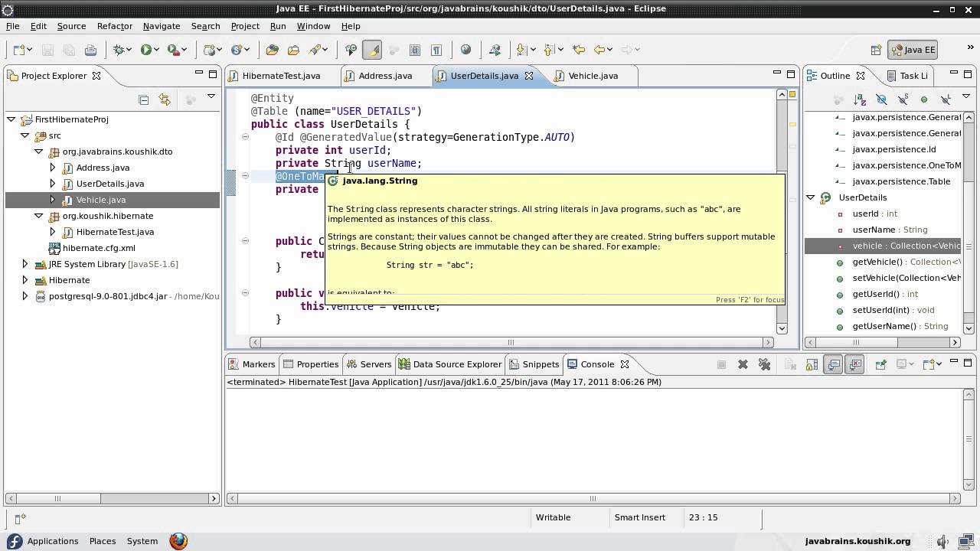
Task: Open the GNOME Places menu
Action: (x=103, y=541)
